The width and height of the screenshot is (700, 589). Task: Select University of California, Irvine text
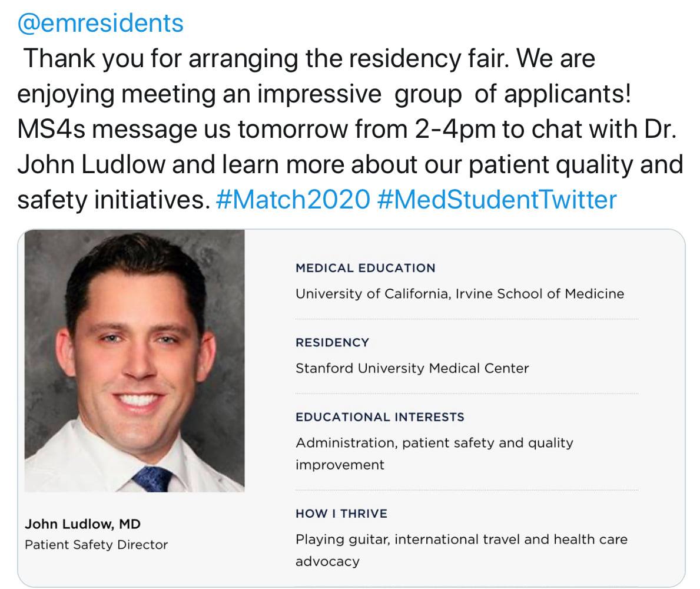point(460,293)
